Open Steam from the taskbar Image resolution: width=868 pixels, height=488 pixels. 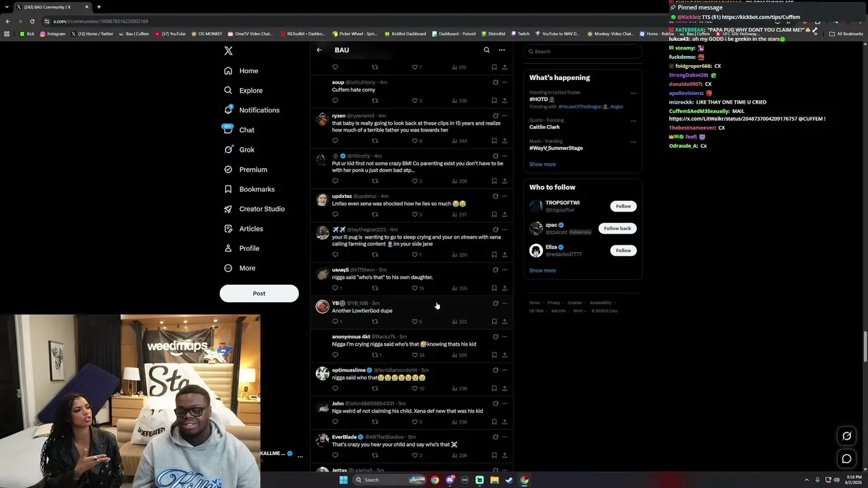[x=509, y=480]
